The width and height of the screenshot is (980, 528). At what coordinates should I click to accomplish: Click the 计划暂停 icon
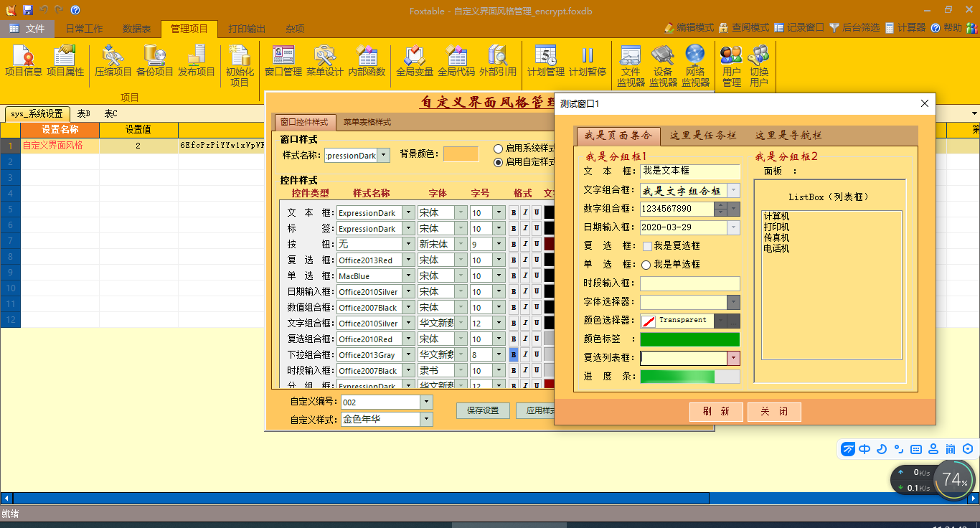(x=588, y=61)
